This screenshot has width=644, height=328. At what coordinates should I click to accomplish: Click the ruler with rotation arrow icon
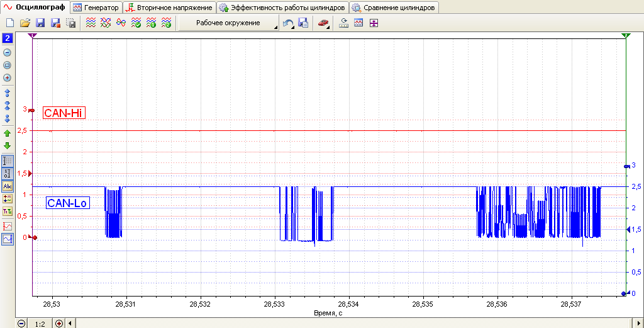tap(343, 23)
